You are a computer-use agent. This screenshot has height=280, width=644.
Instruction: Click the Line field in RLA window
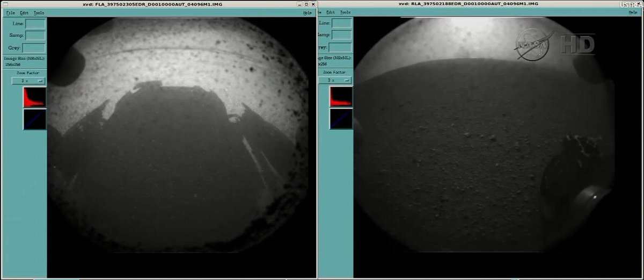341,23
